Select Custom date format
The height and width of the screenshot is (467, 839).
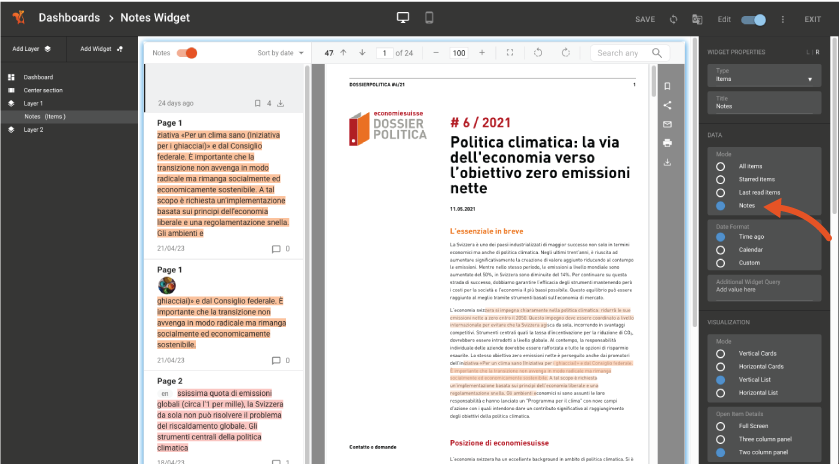(721, 263)
